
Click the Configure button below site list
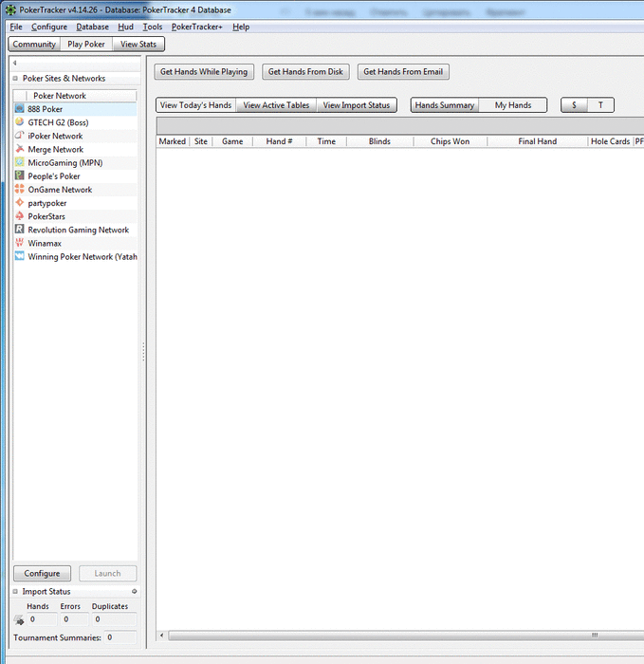[42, 573]
